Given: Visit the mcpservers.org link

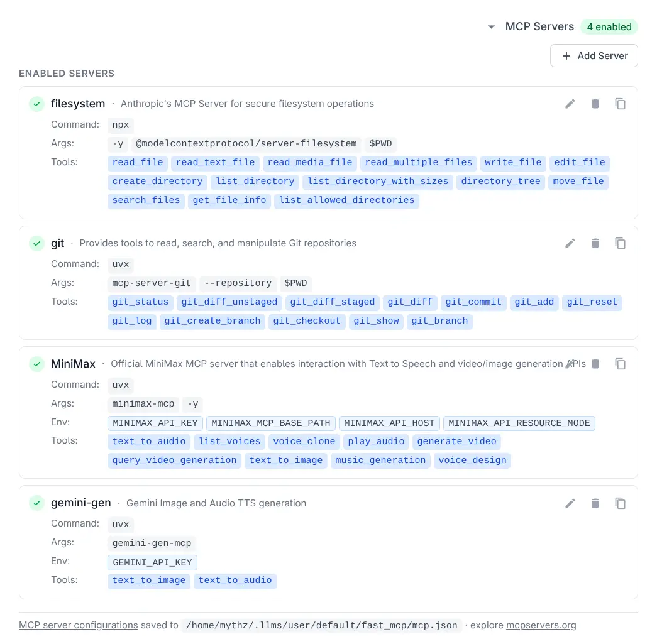Looking at the screenshot, I should [541, 625].
